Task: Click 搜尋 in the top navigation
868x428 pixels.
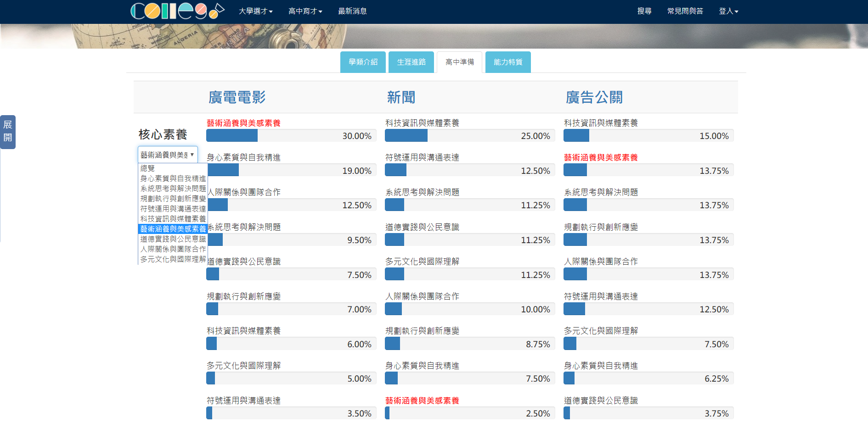Action: [x=644, y=11]
